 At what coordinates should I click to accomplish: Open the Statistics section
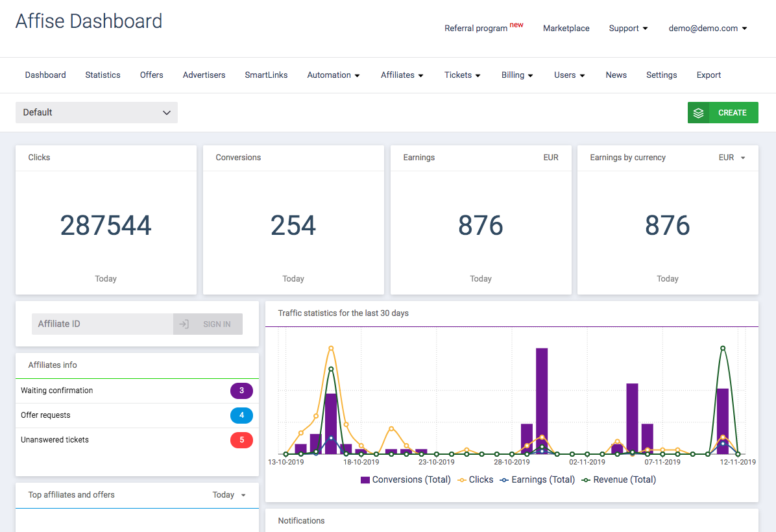(x=103, y=75)
